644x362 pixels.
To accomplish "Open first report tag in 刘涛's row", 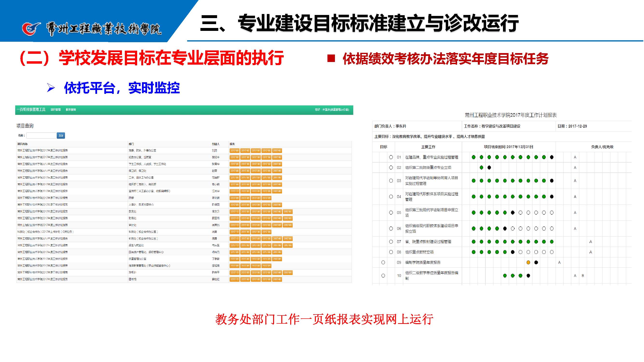I will point(234,151).
